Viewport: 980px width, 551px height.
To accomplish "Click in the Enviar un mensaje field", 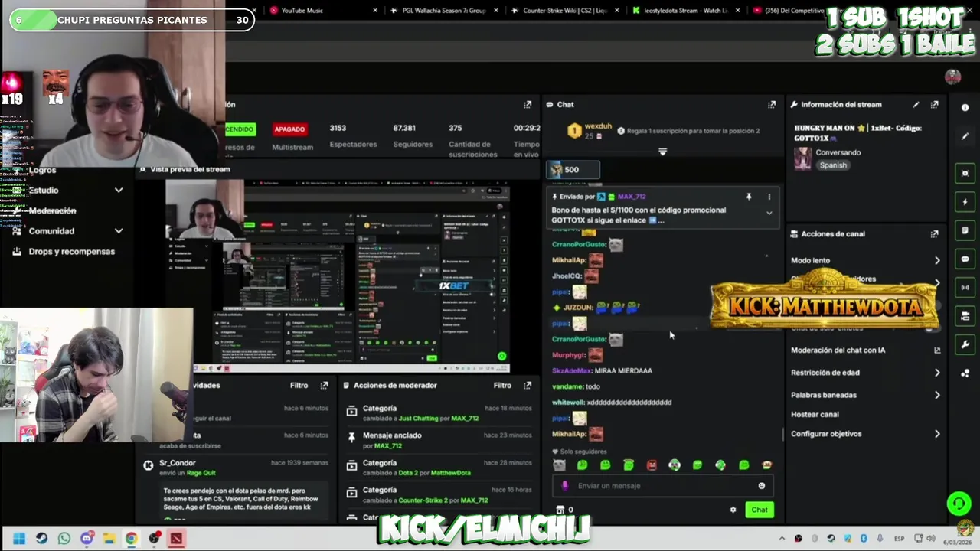I will [x=663, y=486].
